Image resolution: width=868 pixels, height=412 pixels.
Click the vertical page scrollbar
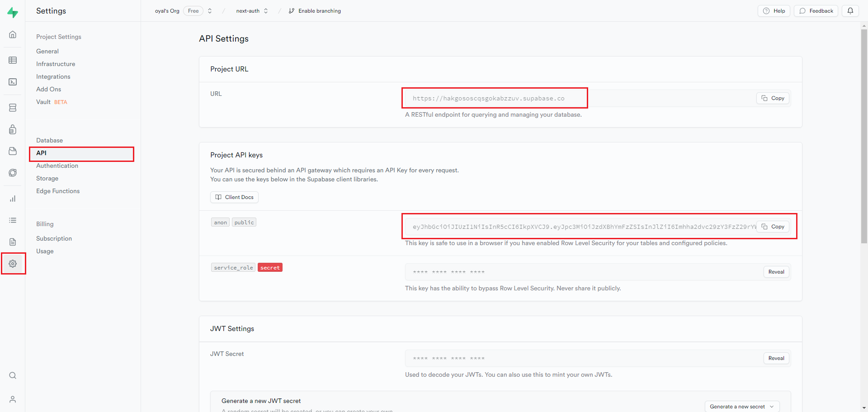point(864,136)
